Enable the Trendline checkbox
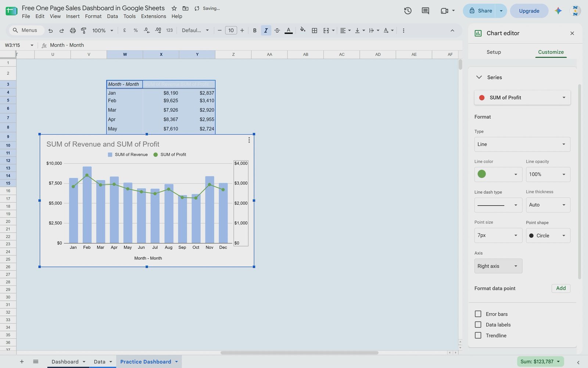 click(x=478, y=335)
